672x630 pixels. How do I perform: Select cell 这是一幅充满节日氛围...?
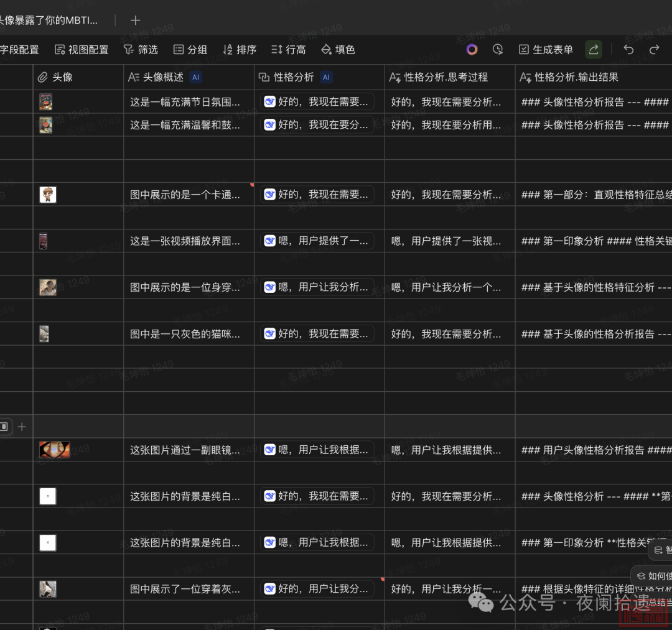click(x=189, y=102)
